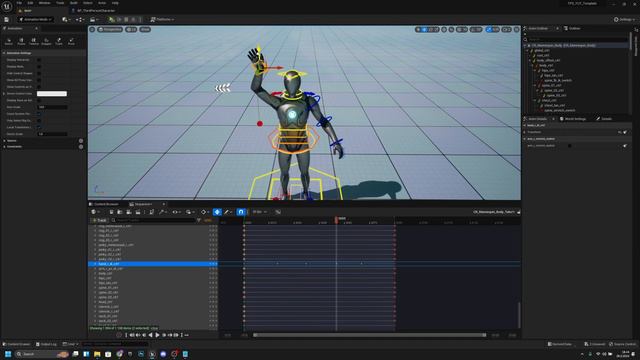Pick the Select tool in the Animation panel
640x360 pixels.
(x=9, y=41)
